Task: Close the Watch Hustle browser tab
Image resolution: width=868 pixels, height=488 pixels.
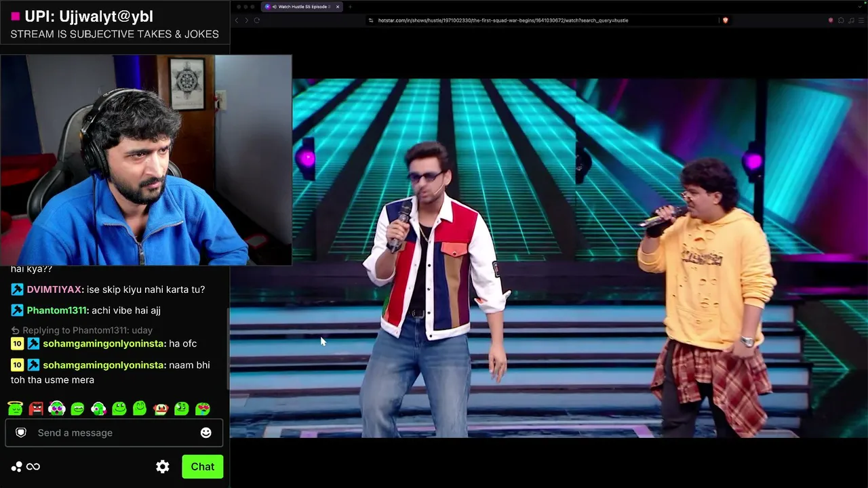Action: (x=338, y=7)
